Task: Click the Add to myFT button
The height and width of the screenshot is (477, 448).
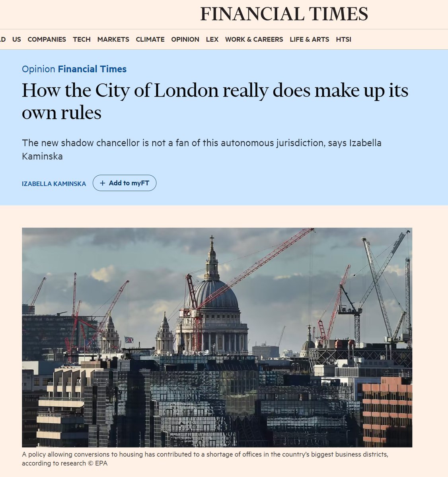Action: [125, 183]
